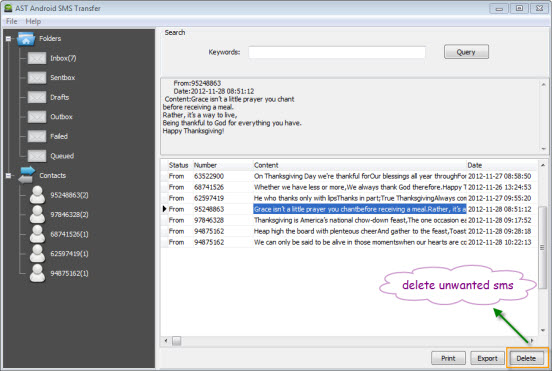The width and height of the screenshot is (552, 371).
Task: Click the Query button
Action: tap(466, 52)
